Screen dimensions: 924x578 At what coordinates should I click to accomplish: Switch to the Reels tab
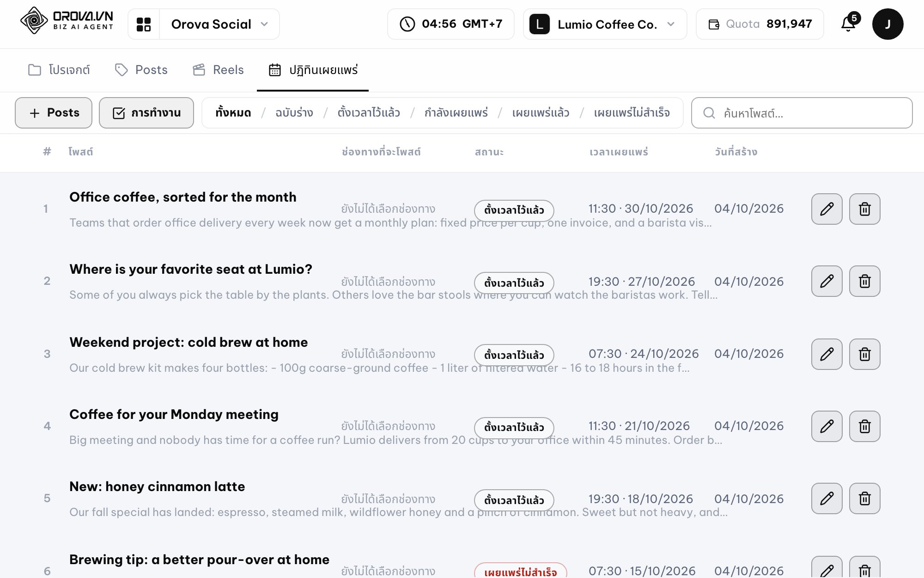(x=218, y=70)
